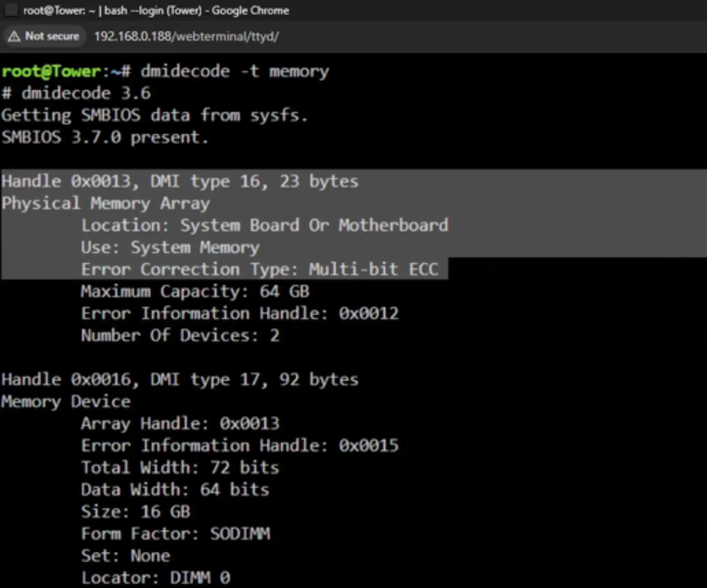Click the Locator DIMM 0 line
707x588 pixels.
coord(156,578)
